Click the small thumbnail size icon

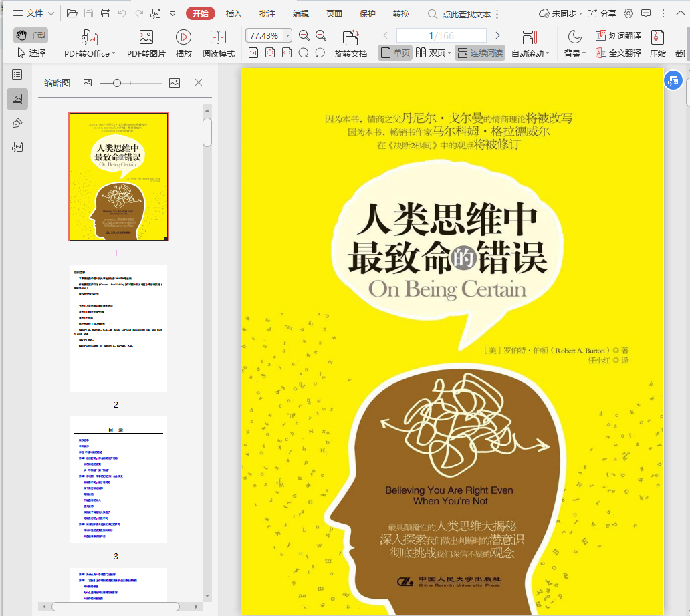point(88,83)
